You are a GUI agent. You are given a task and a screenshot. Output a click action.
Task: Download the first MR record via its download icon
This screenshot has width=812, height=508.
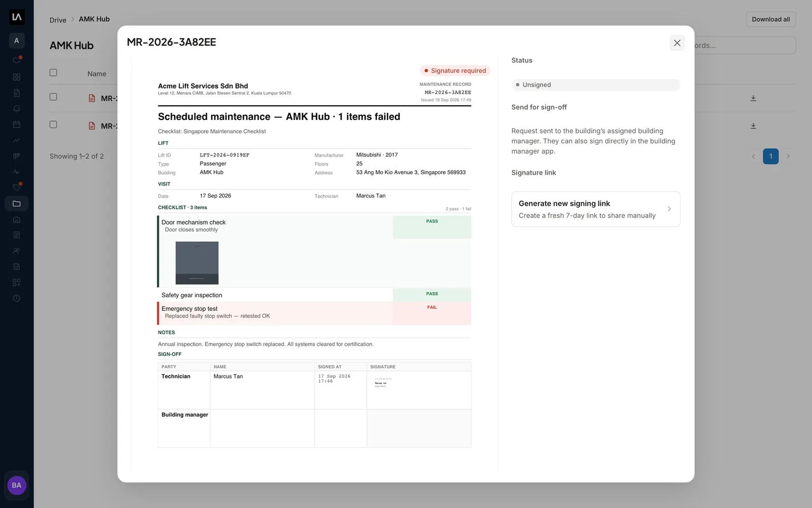pyautogui.click(x=753, y=98)
